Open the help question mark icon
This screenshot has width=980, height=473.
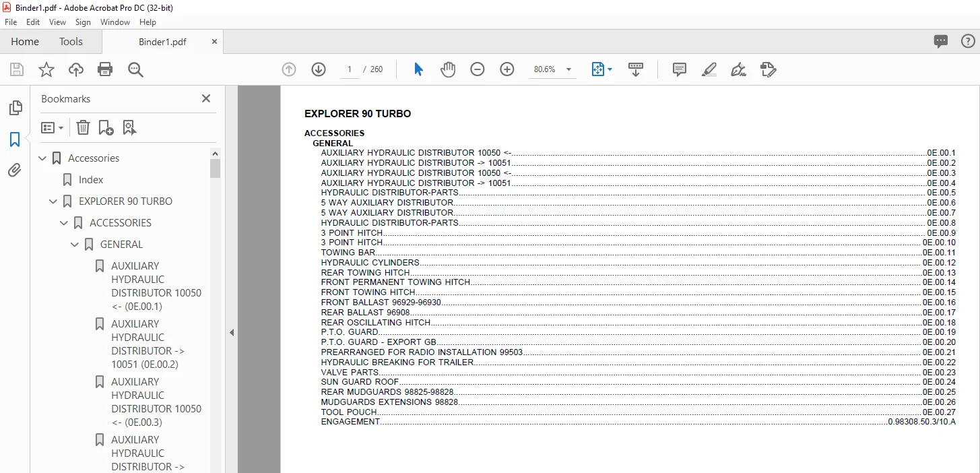[x=967, y=41]
